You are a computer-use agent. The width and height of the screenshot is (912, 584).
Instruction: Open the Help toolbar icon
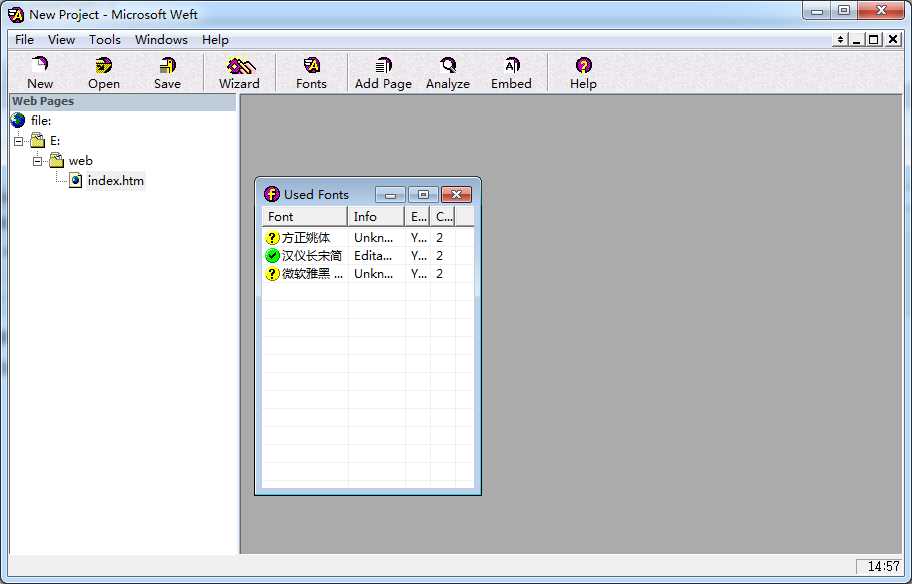(x=583, y=65)
